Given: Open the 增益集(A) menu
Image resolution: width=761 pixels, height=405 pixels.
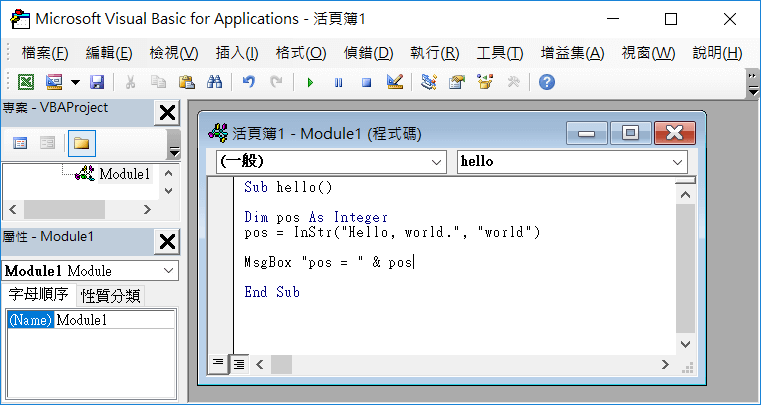Looking at the screenshot, I should 573,53.
